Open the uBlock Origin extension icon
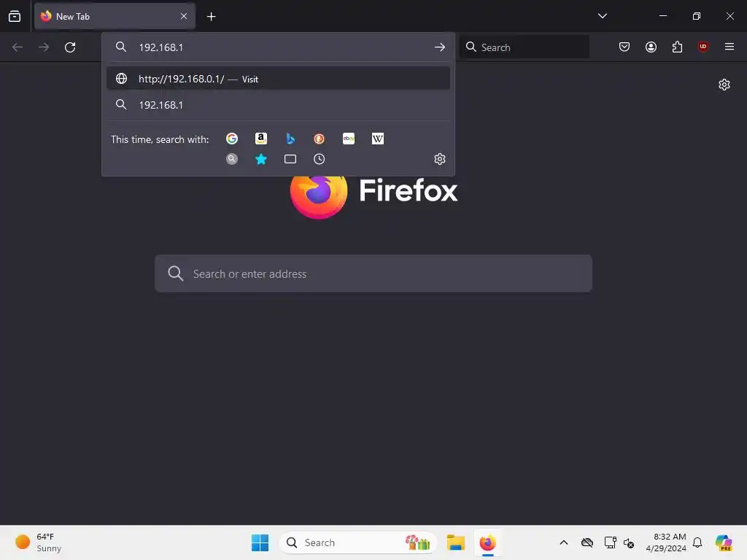The image size is (747, 560). click(x=703, y=47)
